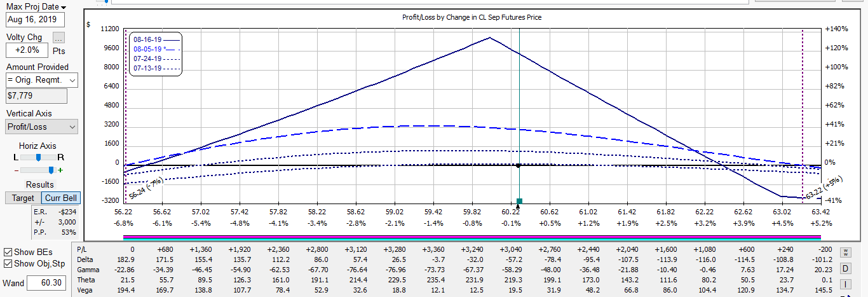Click the 63.42 price axis label
The image size is (868, 297).
coord(820,212)
